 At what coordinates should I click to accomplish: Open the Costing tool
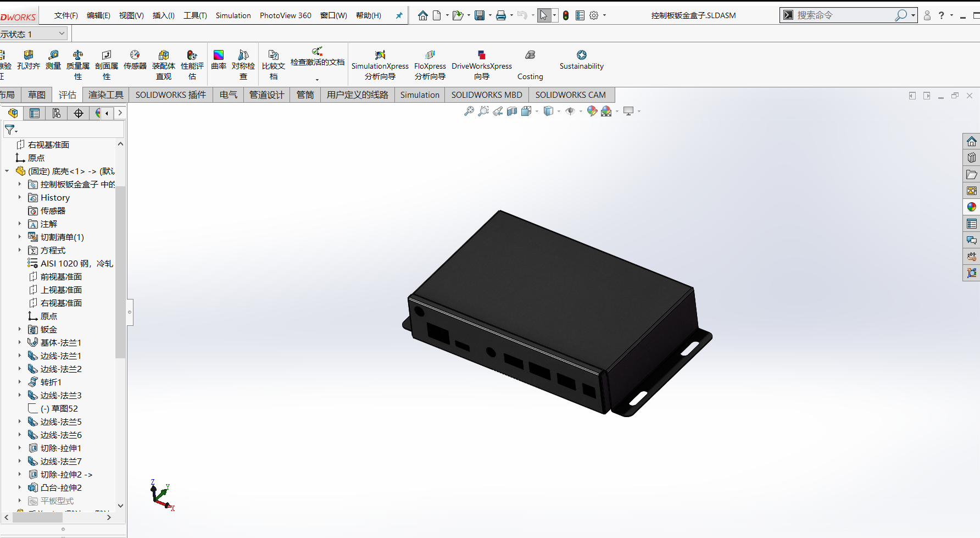click(x=530, y=65)
